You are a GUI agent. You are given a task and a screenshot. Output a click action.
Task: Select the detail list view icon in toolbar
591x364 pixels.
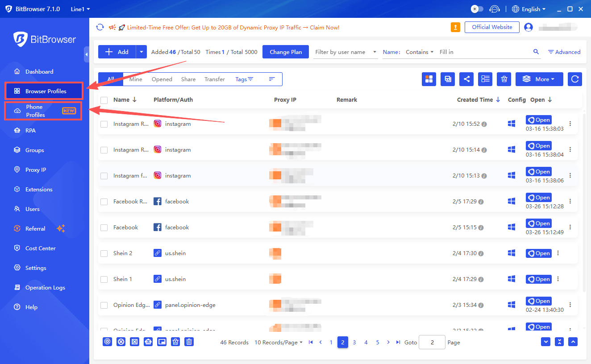pos(485,79)
